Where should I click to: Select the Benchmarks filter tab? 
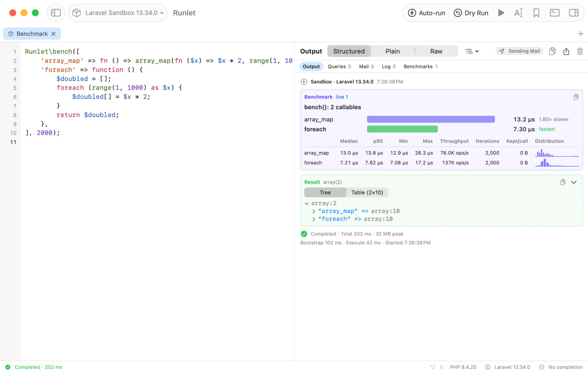click(420, 67)
